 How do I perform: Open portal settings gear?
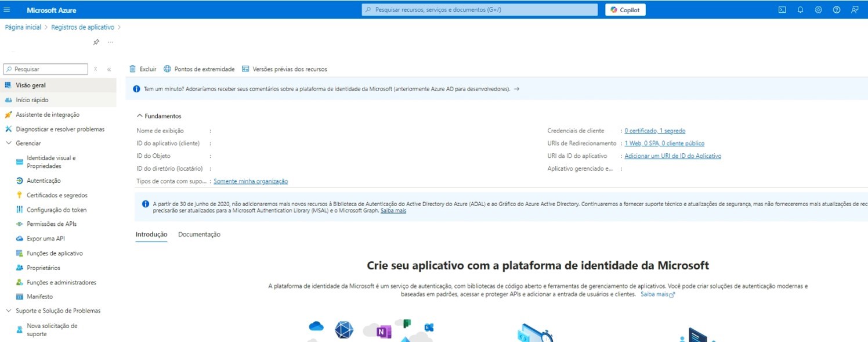[818, 10]
